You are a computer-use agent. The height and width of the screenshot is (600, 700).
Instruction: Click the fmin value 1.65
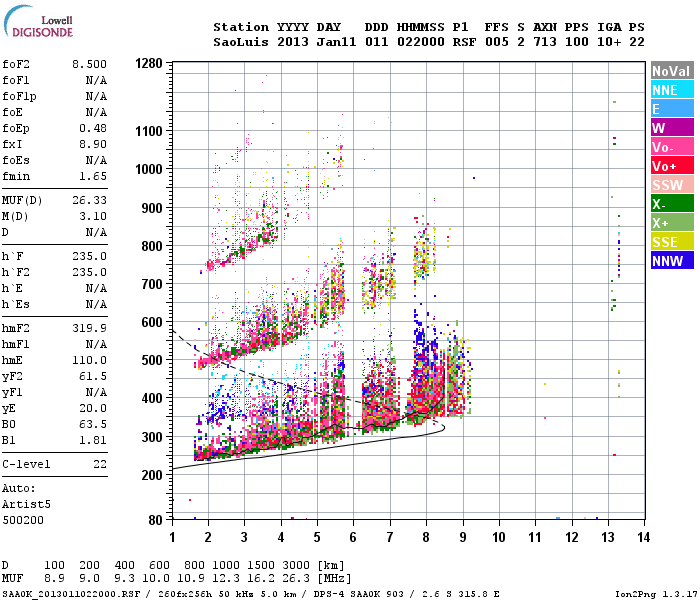[93, 176]
